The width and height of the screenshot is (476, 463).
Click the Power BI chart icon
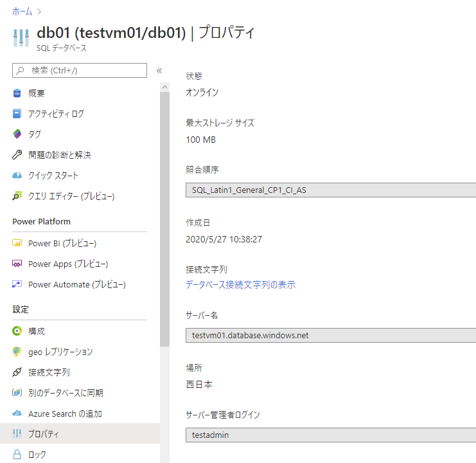17,243
